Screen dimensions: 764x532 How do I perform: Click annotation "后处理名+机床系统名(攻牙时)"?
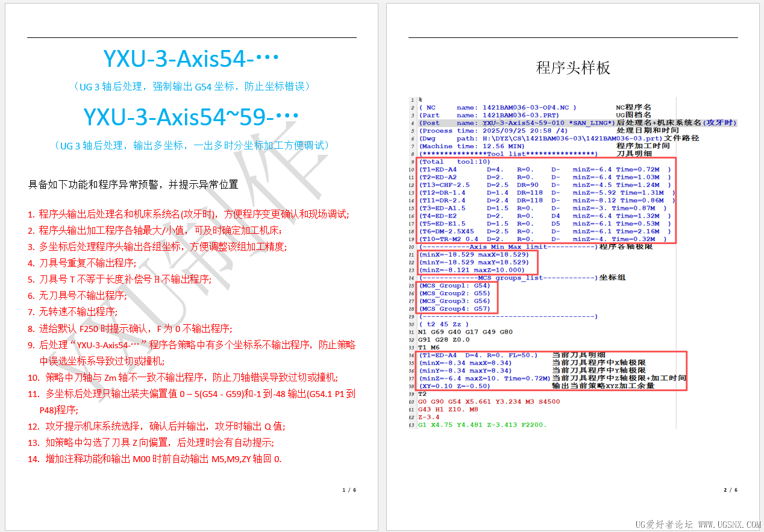click(x=676, y=123)
